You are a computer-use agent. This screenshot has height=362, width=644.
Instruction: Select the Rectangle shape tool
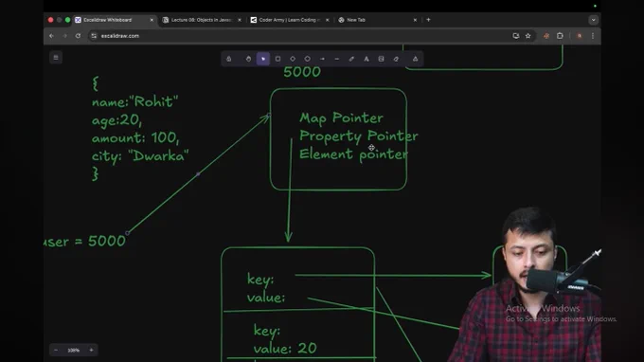[278, 59]
